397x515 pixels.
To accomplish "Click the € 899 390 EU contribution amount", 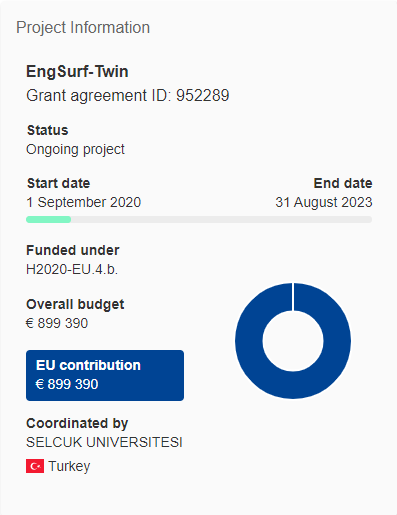I will pyautogui.click(x=67, y=384).
